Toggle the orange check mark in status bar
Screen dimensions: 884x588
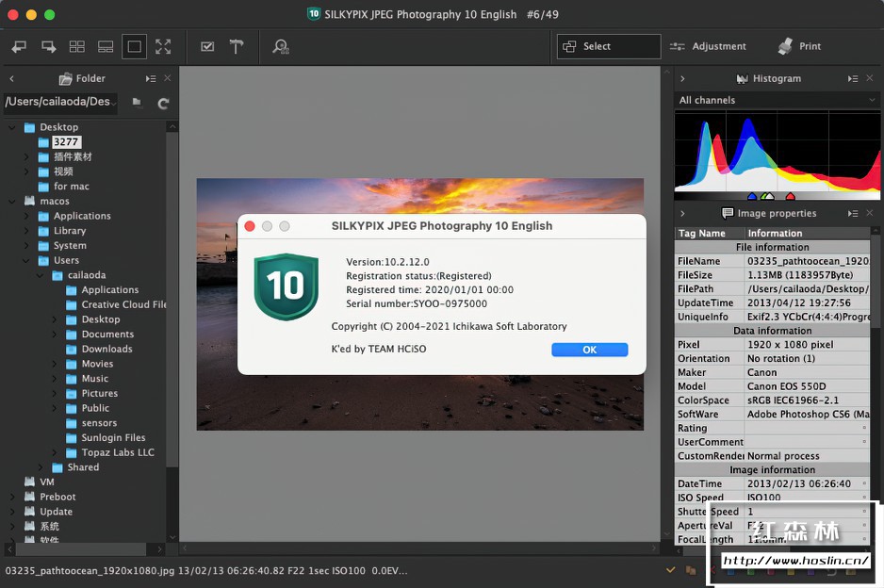tap(671, 570)
